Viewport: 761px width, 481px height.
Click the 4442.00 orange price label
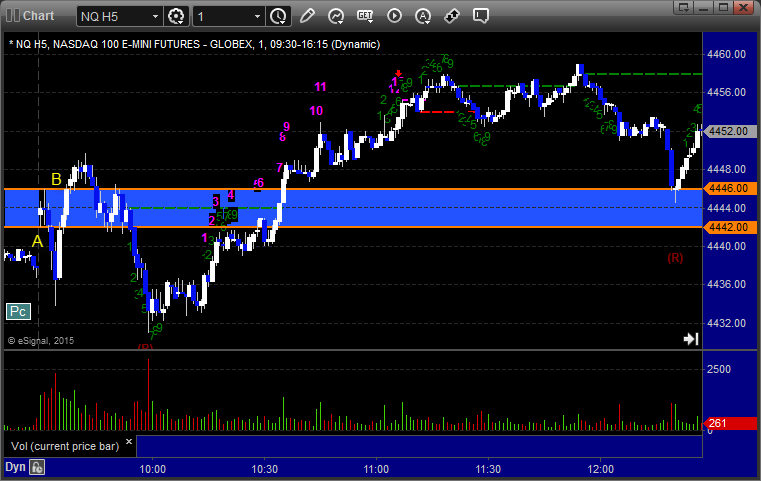click(729, 227)
